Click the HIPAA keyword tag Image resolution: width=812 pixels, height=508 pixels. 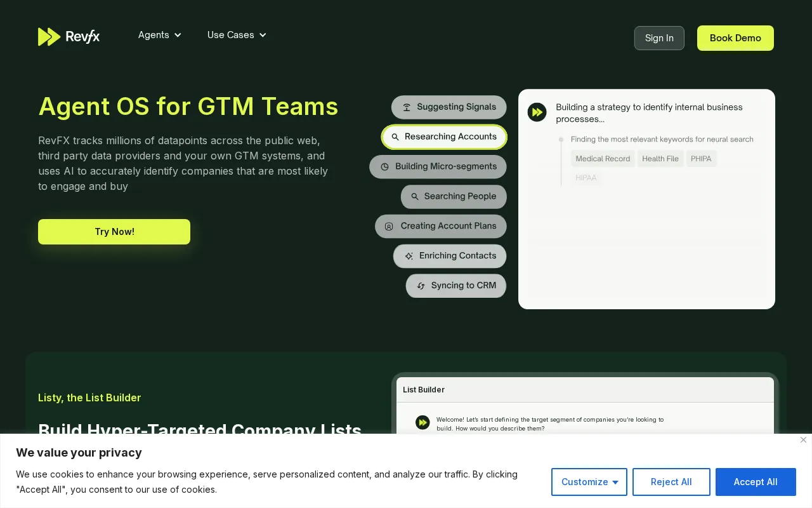[586, 178]
